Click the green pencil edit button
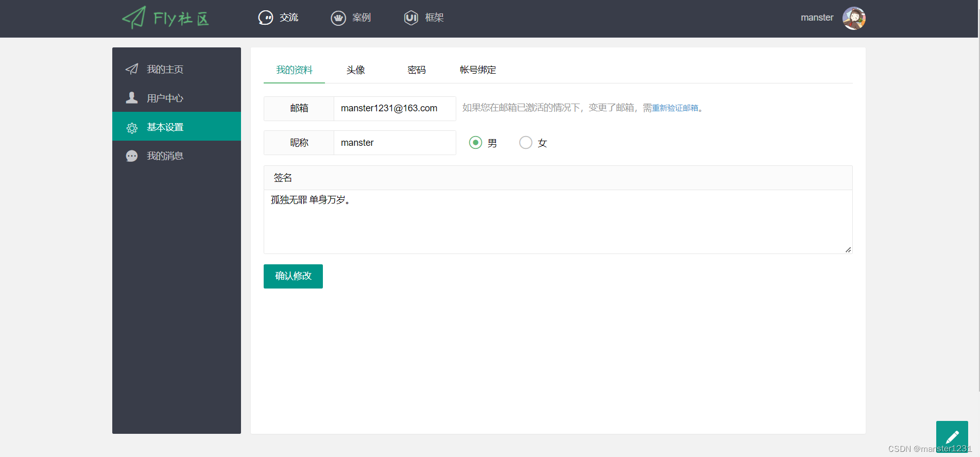The height and width of the screenshot is (457, 980). pyautogui.click(x=952, y=437)
